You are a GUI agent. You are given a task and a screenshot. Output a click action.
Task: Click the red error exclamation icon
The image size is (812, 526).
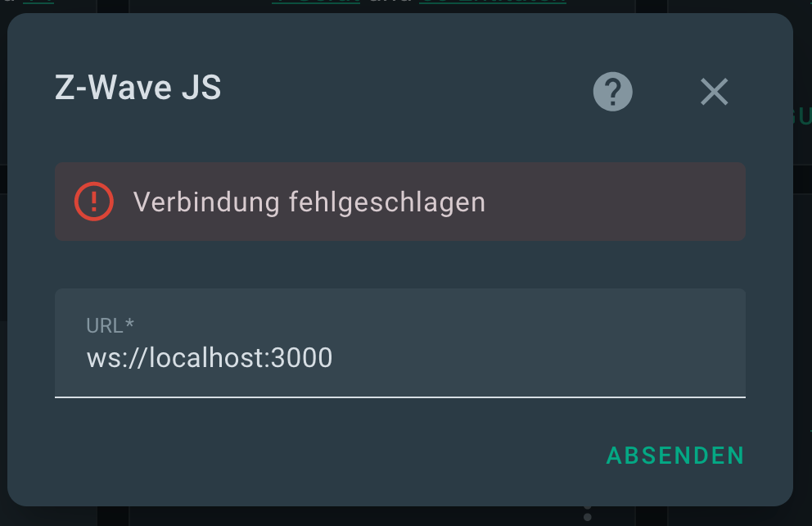(95, 202)
